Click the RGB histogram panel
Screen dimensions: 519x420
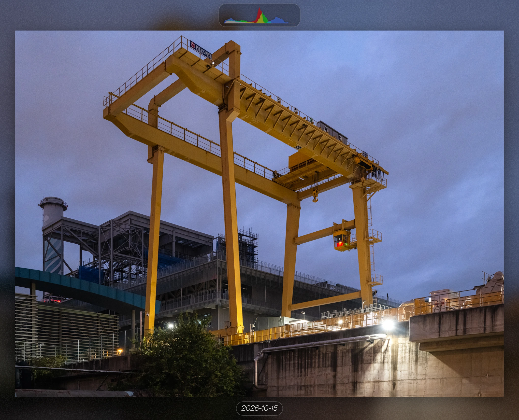point(259,15)
